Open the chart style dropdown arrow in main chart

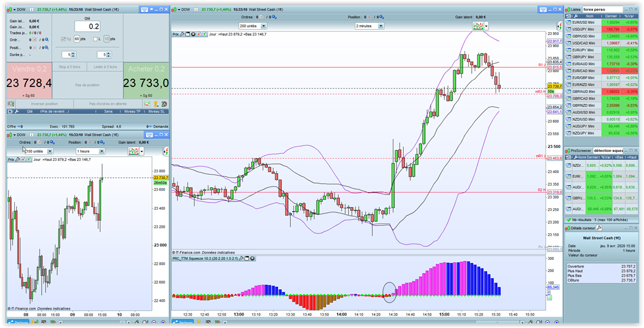coord(487,26)
